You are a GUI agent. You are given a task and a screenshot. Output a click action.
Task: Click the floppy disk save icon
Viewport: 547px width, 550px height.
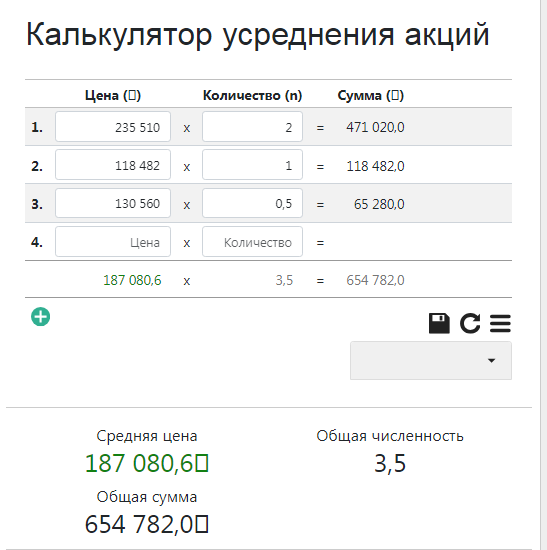[x=439, y=323]
